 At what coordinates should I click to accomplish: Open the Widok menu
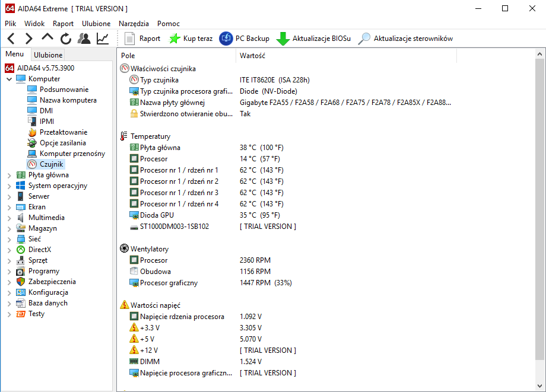click(34, 23)
